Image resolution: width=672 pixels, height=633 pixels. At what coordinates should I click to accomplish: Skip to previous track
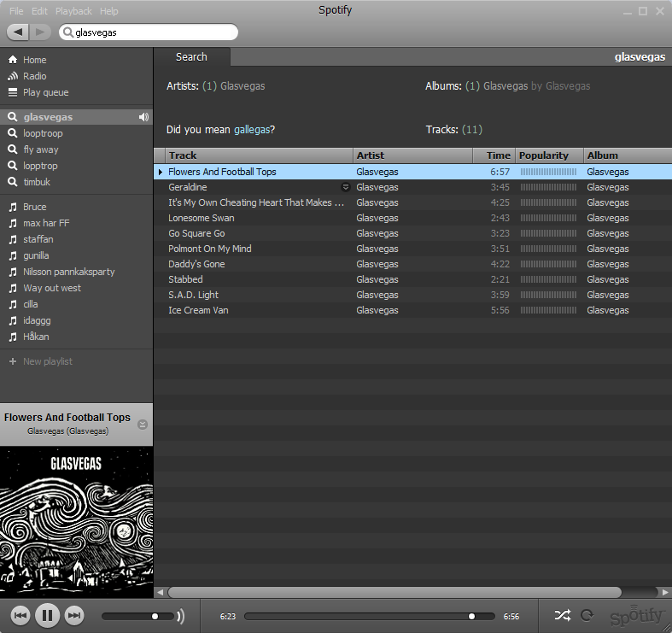pyautogui.click(x=20, y=616)
